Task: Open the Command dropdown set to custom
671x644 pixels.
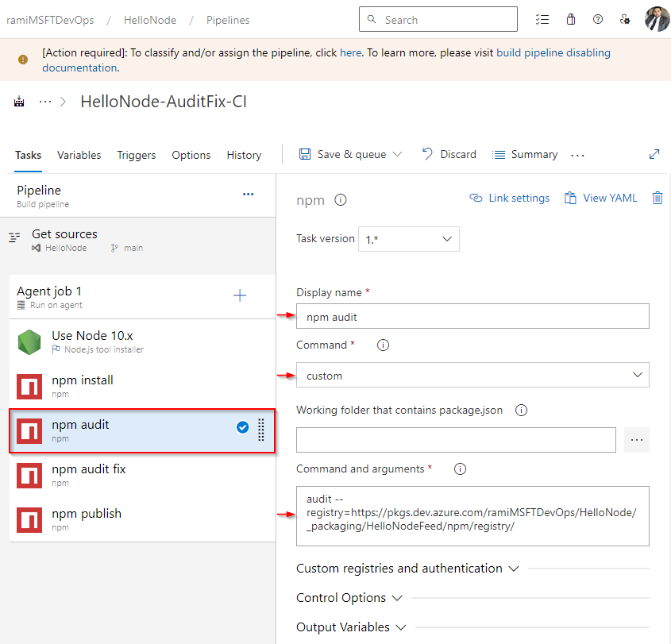Action: point(472,375)
